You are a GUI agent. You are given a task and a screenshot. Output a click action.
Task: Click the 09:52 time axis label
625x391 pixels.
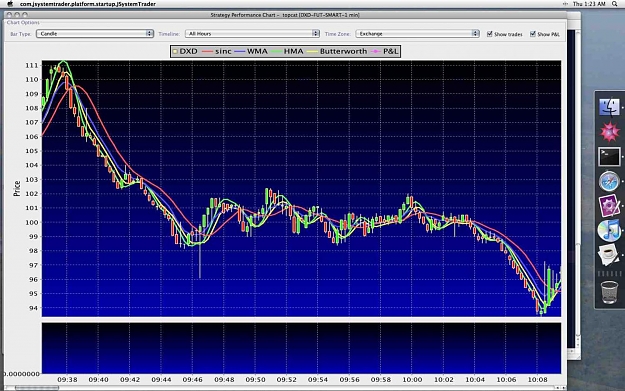287,379
